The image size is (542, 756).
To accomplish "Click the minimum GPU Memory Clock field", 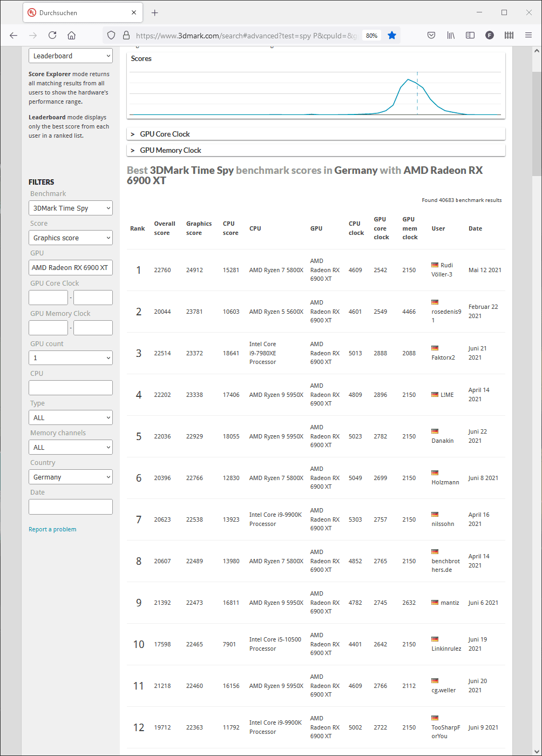I will (x=49, y=328).
